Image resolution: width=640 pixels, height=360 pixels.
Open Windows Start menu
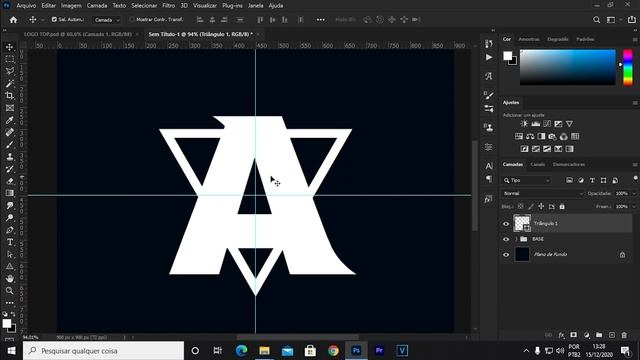click(11, 351)
